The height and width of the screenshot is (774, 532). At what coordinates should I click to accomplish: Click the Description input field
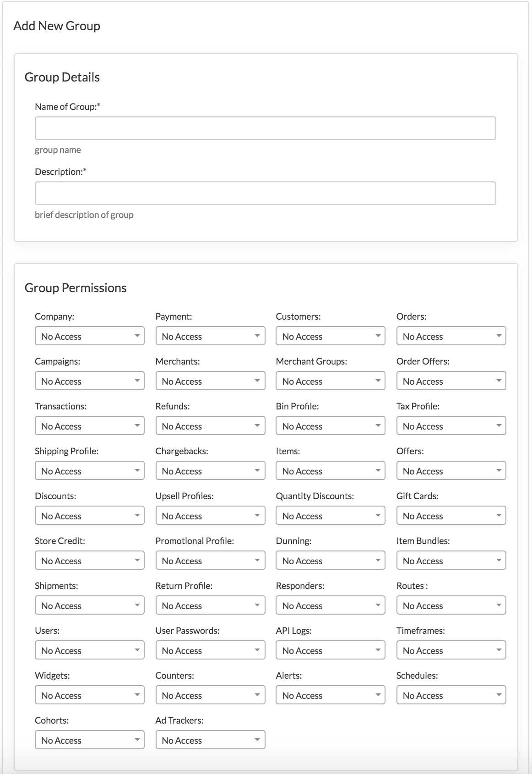point(265,193)
